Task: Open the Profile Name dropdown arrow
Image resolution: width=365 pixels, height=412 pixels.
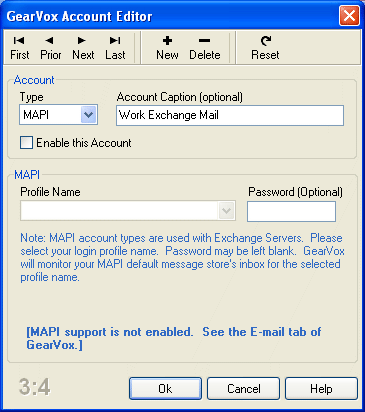Action: click(227, 211)
